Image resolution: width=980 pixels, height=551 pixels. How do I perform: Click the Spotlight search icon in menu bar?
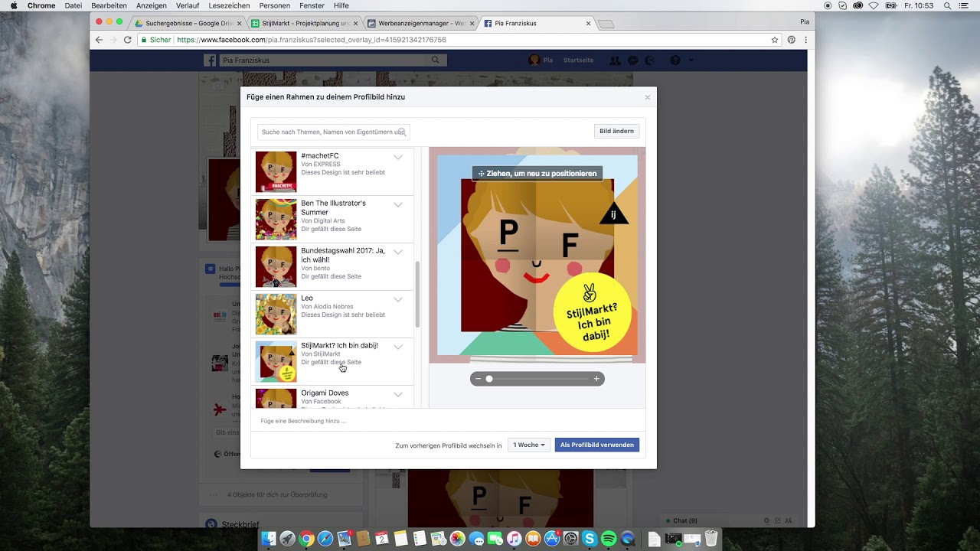947,5
